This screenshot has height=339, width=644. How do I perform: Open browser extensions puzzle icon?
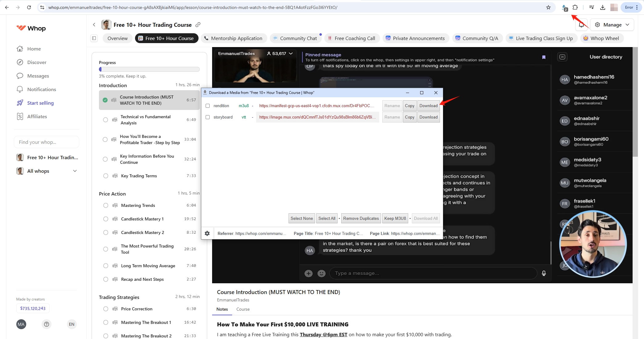click(575, 7)
